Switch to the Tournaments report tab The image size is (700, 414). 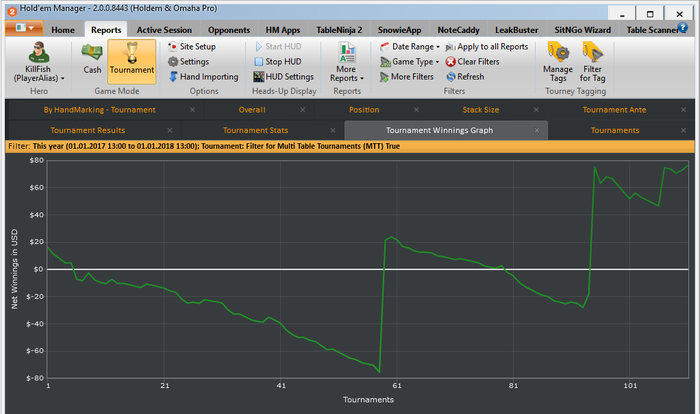[615, 130]
